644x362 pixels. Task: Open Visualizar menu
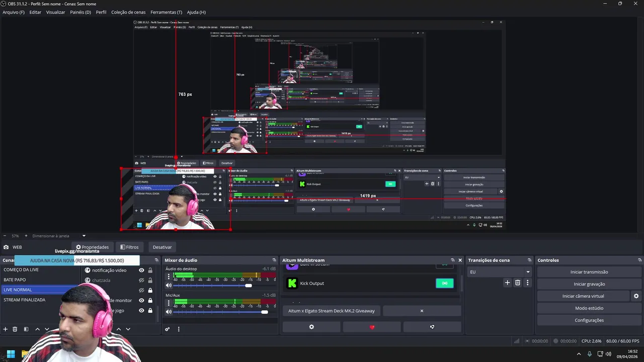point(55,12)
